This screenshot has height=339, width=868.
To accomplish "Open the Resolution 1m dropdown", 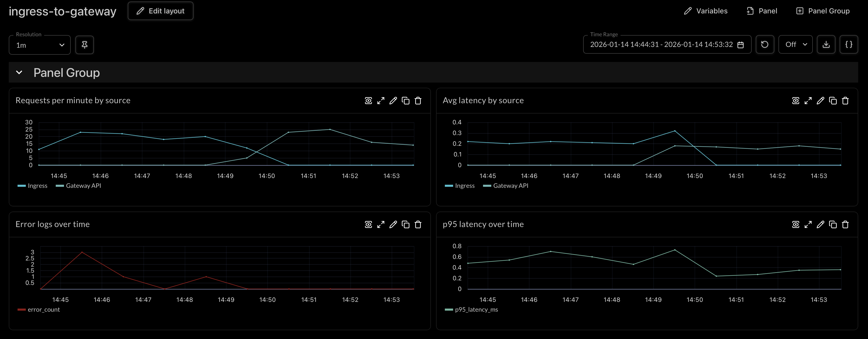I will coord(40,45).
